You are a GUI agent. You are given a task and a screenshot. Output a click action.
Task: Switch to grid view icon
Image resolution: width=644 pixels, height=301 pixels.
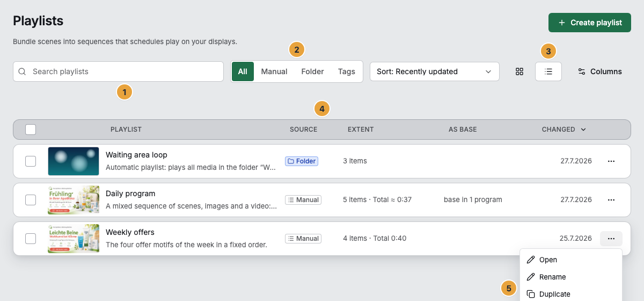click(519, 71)
